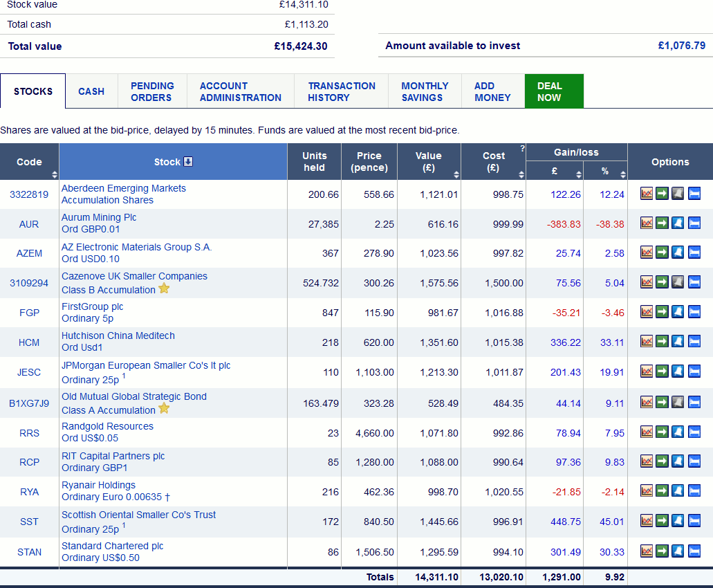This screenshot has width=713, height=588.
Task: Click the RRS code link
Action: (x=29, y=433)
